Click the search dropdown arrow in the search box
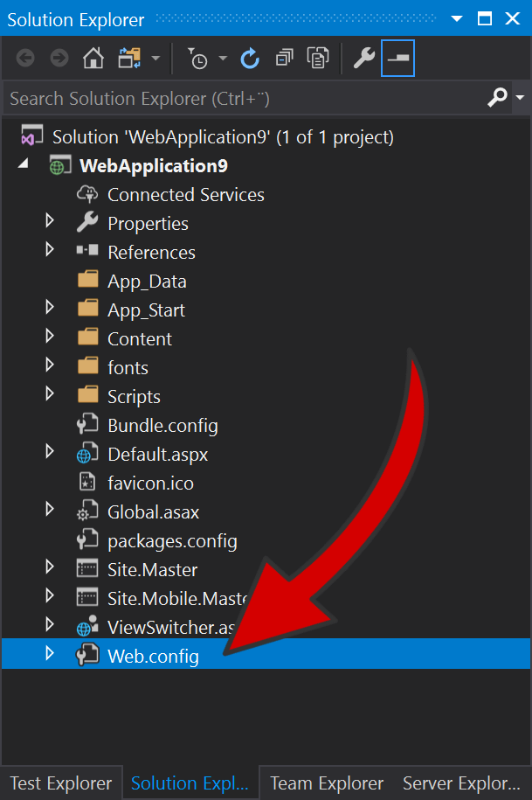The width and height of the screenshot is (532, 800). pyautogui.click(x=519, y=97)
